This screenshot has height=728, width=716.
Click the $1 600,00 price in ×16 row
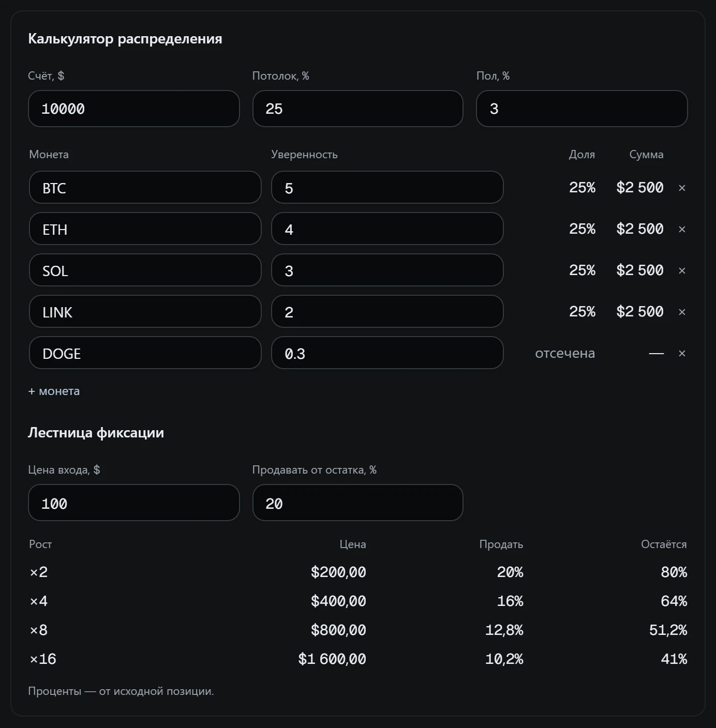click(332, 659)
